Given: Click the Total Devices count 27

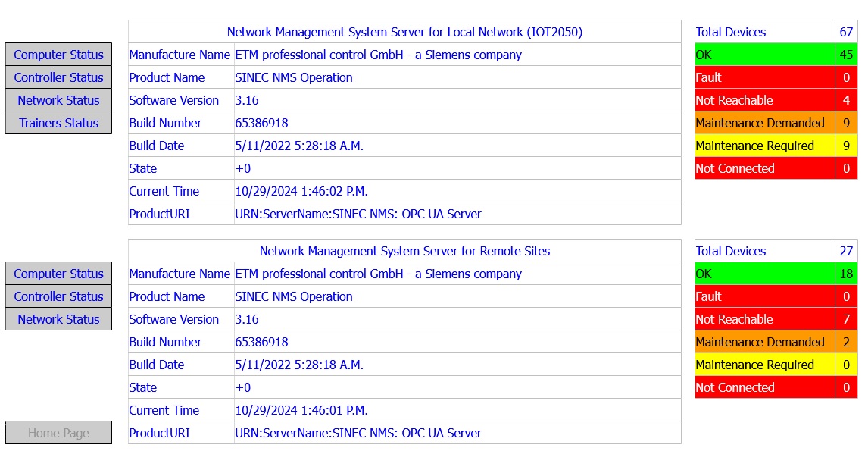Looking at the screenshot, I should point(846,251).
